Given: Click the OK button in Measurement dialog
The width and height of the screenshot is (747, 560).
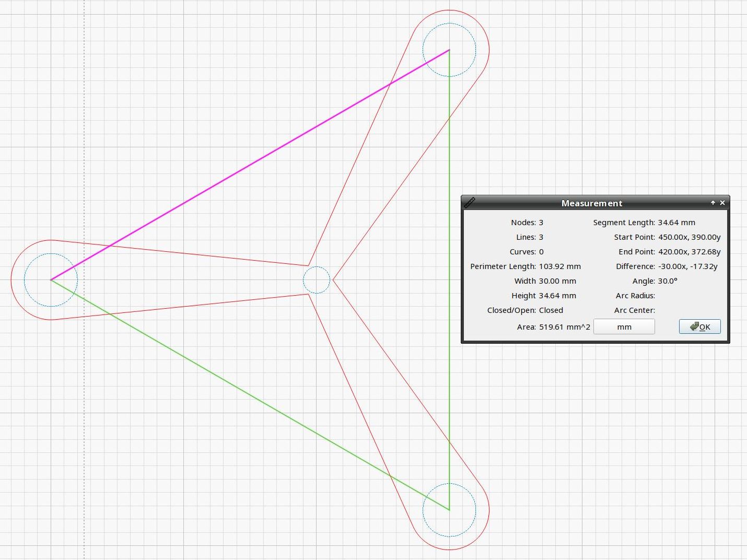Looking at the screenshot, I should [699, 326].
